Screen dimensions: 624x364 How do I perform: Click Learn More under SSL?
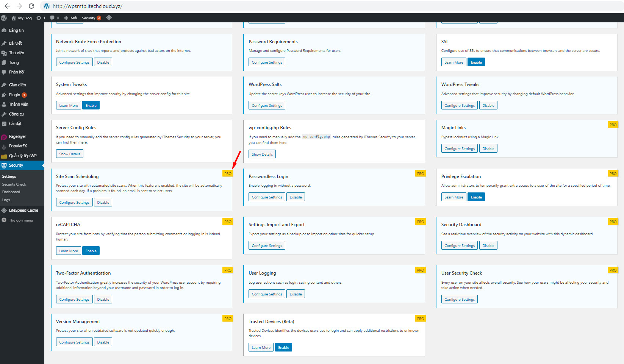pos(454,62)
